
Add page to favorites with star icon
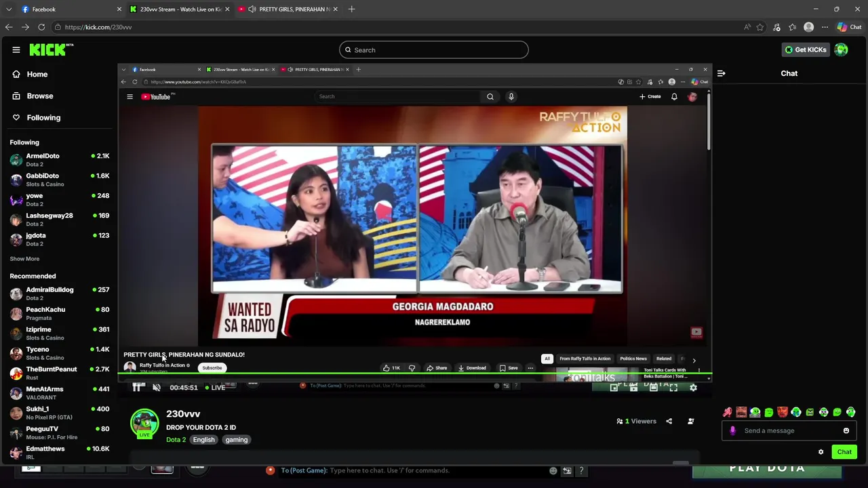[760, 27]
